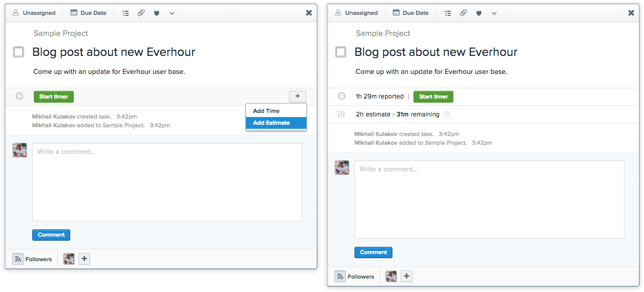Click the Due Date field in left panel
The width and height of the screenshot is (644, 292).
89,13
